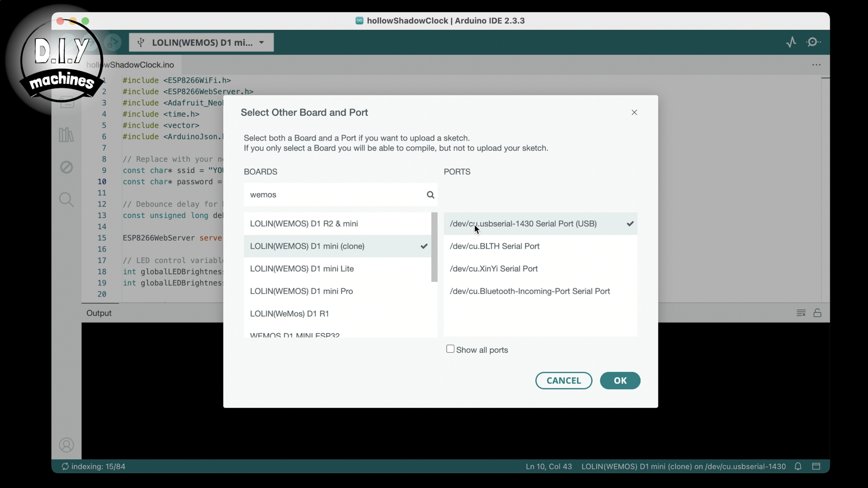The height and width of the screenshot is (488, 868).
Task: Toggle the output scroll lock icon
Action: (x=818, y=313)
